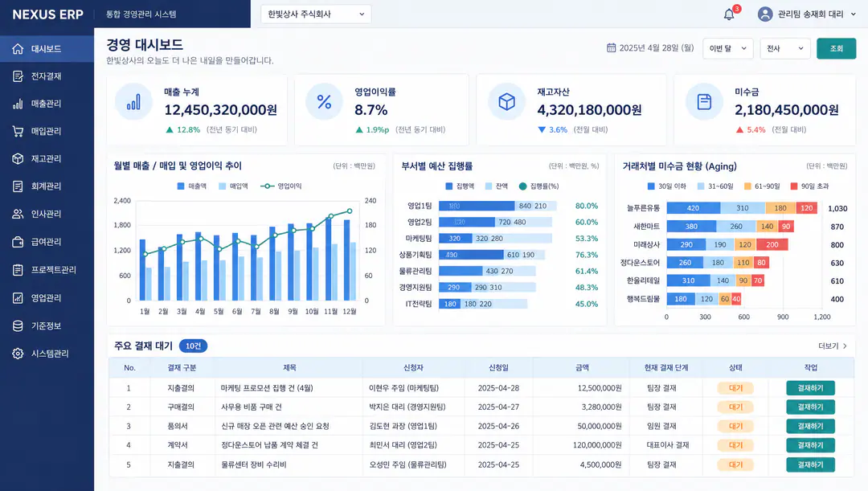Image resolution: width=868 pixels, height=491 pixels.
Task: Click the 급여관리 wallet icon
Action: [x=18, y=242]
